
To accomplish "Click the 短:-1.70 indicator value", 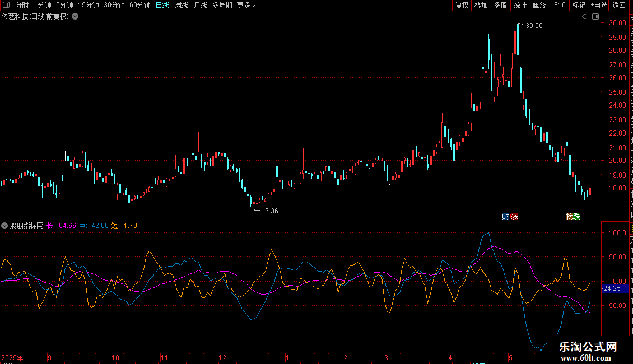I will pyautogui.click(x=124, y=226).
